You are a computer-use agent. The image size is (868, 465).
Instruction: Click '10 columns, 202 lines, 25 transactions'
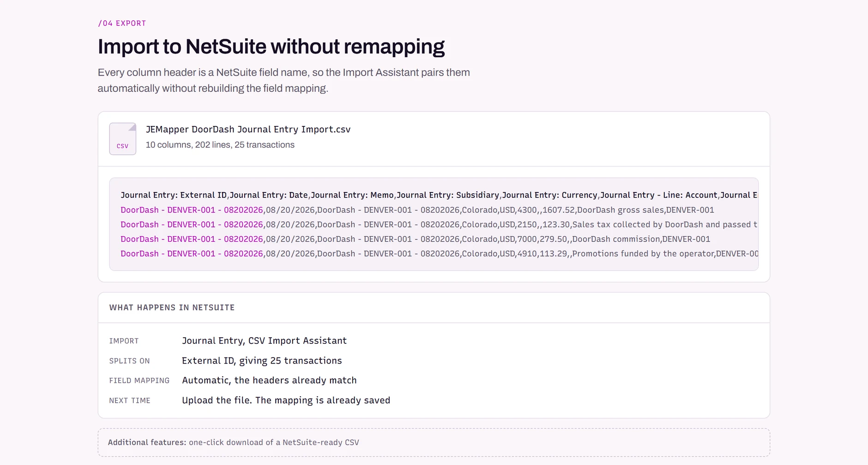pos(220,145)
